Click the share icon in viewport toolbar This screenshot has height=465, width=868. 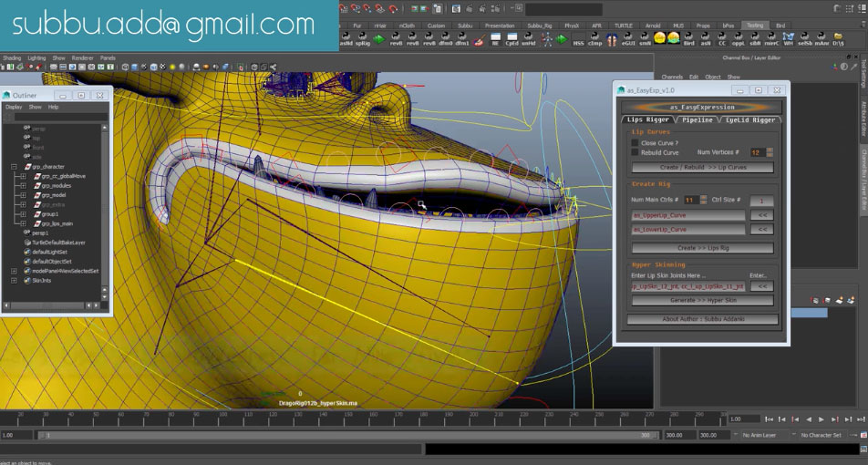coord(273,67)
